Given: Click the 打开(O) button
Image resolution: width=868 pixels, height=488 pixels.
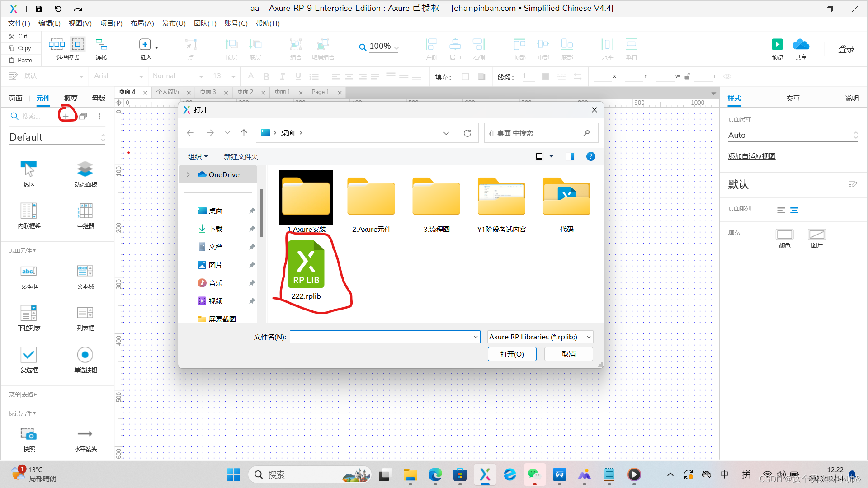Looking at the screenshot, I should [512, 354].
